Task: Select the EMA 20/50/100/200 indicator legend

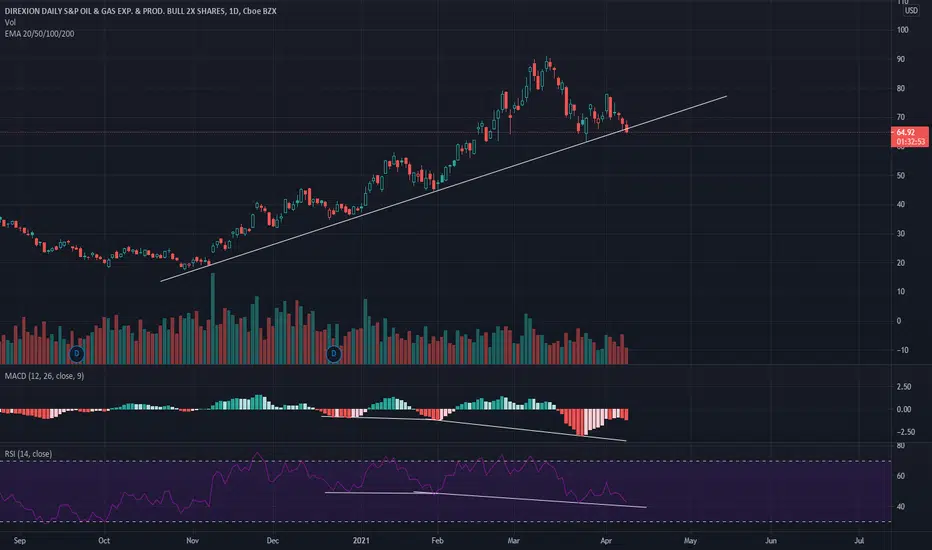Action: [39, 34]
